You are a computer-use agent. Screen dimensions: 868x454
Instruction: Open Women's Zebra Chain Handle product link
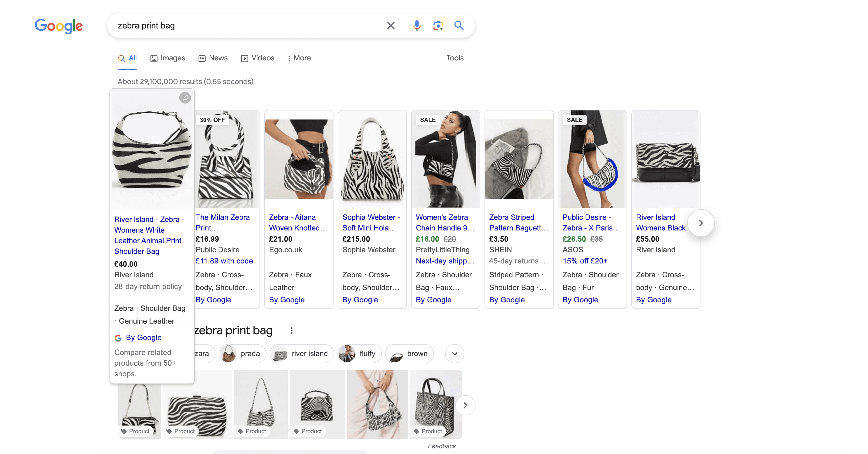pos(445,222)
